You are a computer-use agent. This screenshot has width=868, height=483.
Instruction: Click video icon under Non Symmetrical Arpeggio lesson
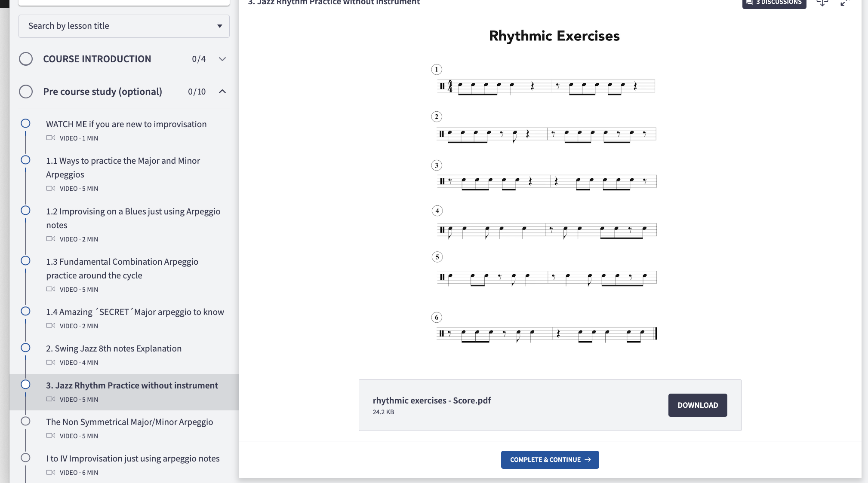(51, 436)
